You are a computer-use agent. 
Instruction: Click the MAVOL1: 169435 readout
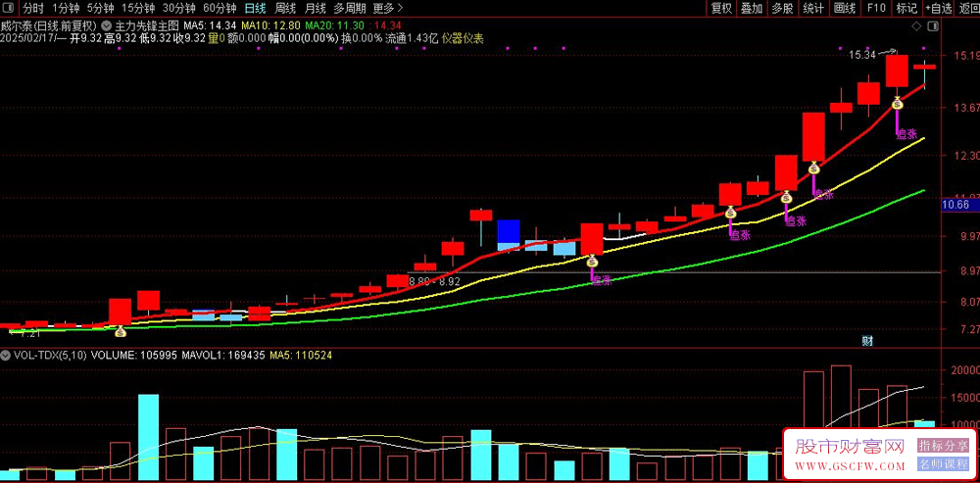(223, 355)
